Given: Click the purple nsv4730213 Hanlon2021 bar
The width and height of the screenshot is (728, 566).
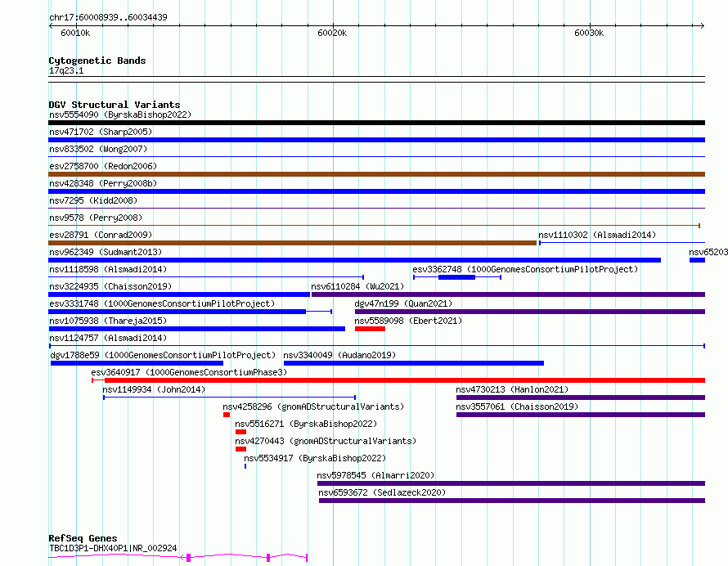Looking at the screenshot, I should 581,398.
